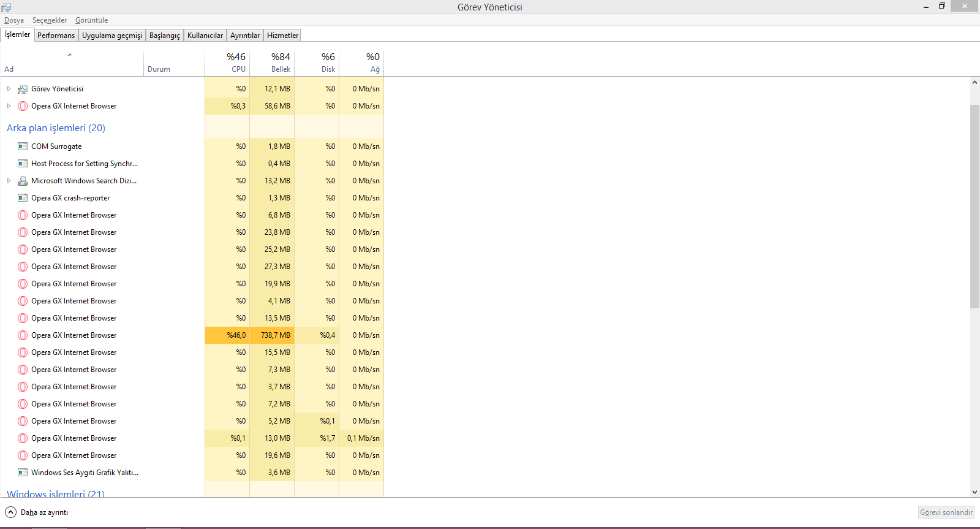Click the Task Manager title bar icon
This screenshot has width=980, height=529.
coord(6,7)
